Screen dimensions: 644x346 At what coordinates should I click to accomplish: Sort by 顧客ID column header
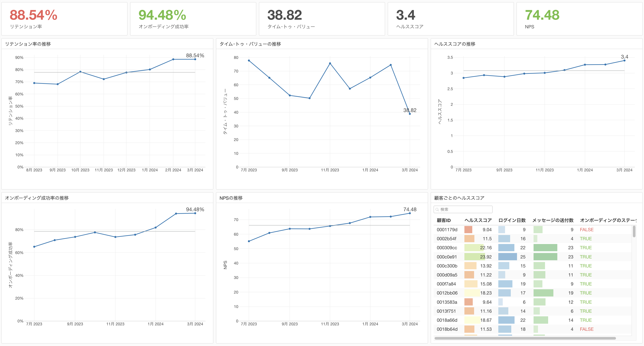coord(443,220)
